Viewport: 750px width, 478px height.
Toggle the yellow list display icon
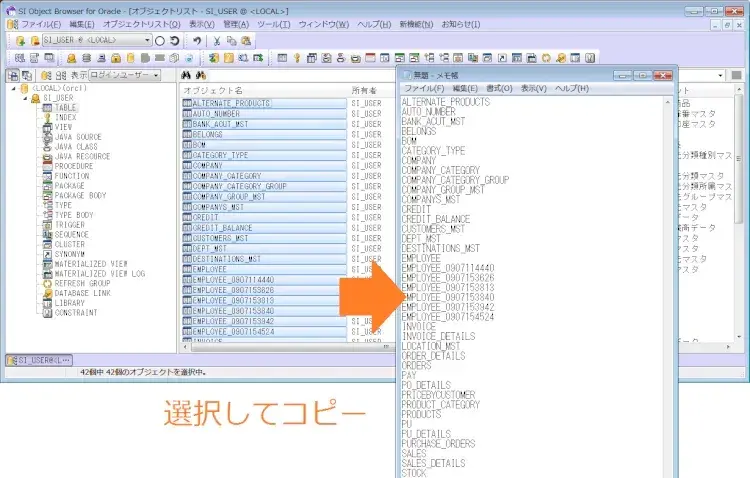click(x=46, y=75)
